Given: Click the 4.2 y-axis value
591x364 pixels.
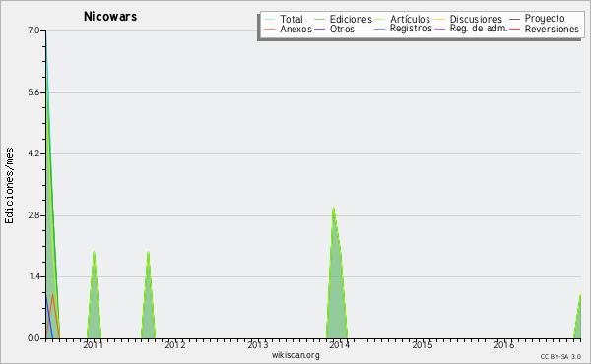Looking at the screenshot, I should 33,153.
